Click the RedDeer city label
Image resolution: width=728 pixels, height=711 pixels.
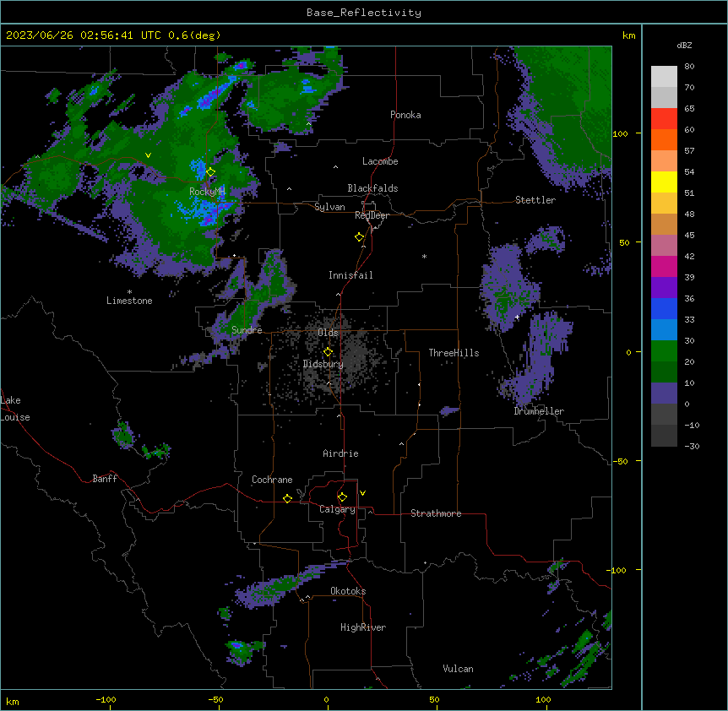(372, 215)
